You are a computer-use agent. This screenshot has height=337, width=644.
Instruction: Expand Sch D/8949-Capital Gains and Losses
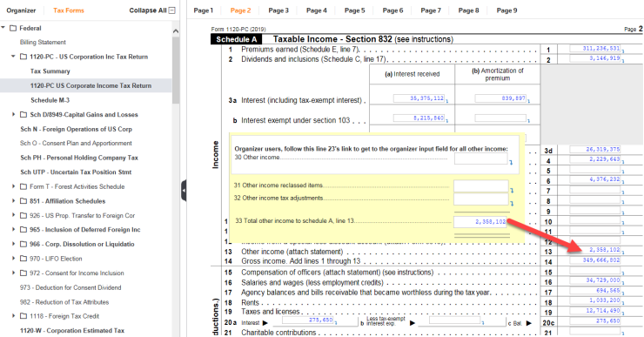point(14,114)
